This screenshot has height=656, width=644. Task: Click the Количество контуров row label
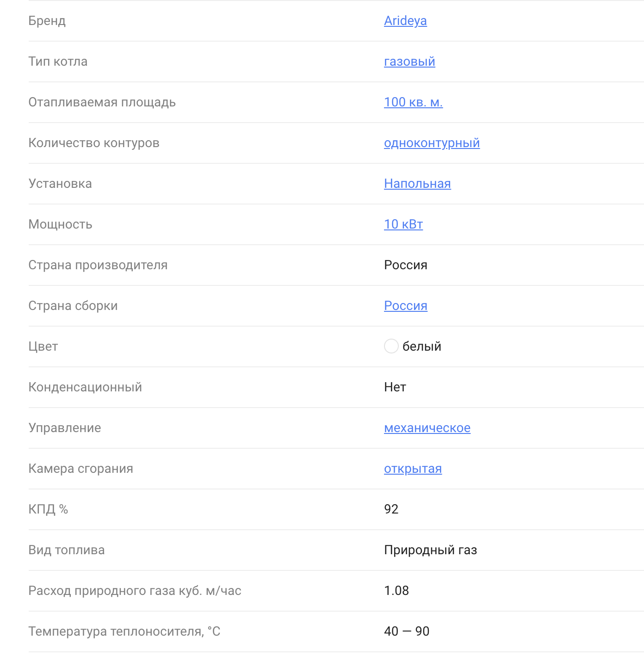(94, 143)
